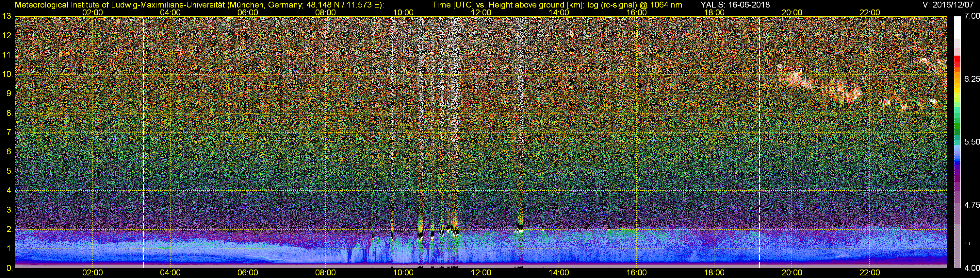
Task: Click the white top segment of the color bar
Action: (957, 27)
